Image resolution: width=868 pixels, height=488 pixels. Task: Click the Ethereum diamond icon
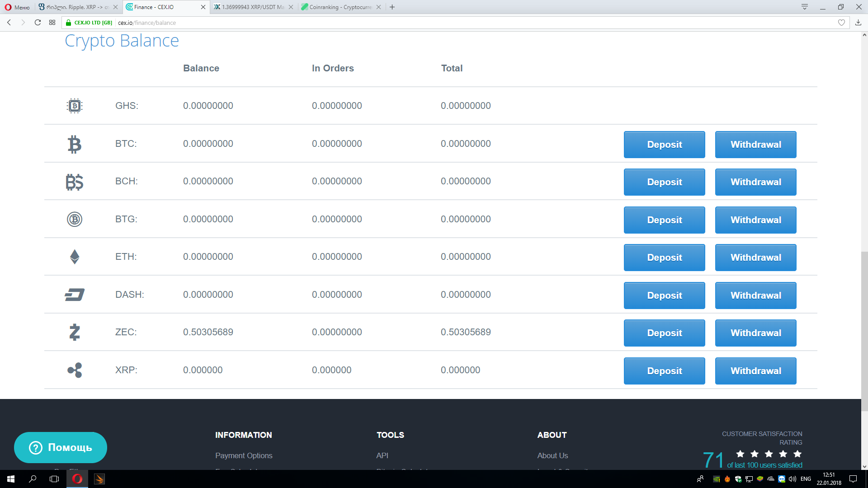click(x=75, y=257)
